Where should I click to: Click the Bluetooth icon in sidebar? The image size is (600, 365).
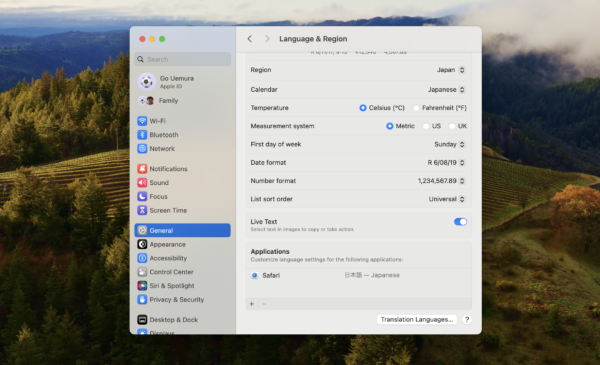point(142,135)
